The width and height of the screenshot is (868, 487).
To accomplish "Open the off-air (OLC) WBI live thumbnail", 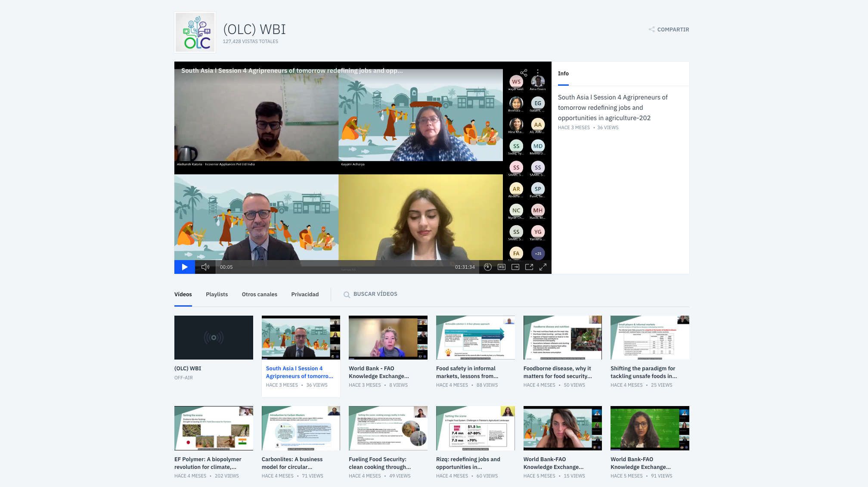I will [214, 338].
